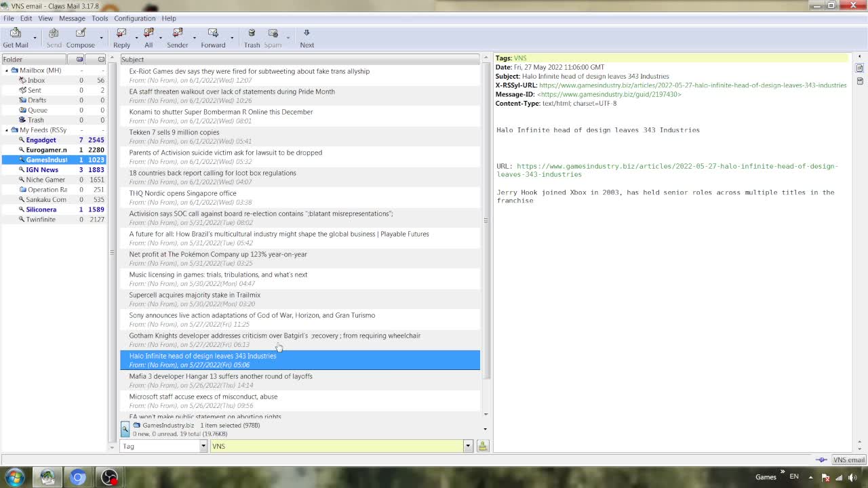
Task: Click the volume icon in system tray
Action: point(852,477)
